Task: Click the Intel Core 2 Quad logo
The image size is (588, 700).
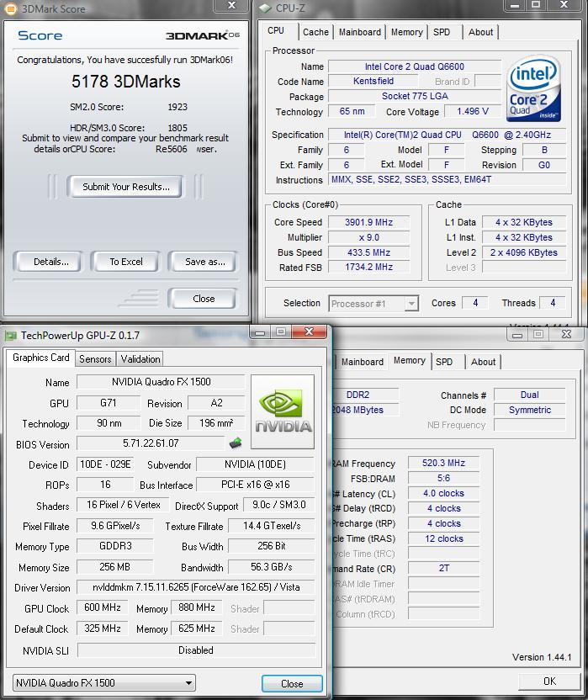Action: (x=533, y=88)
